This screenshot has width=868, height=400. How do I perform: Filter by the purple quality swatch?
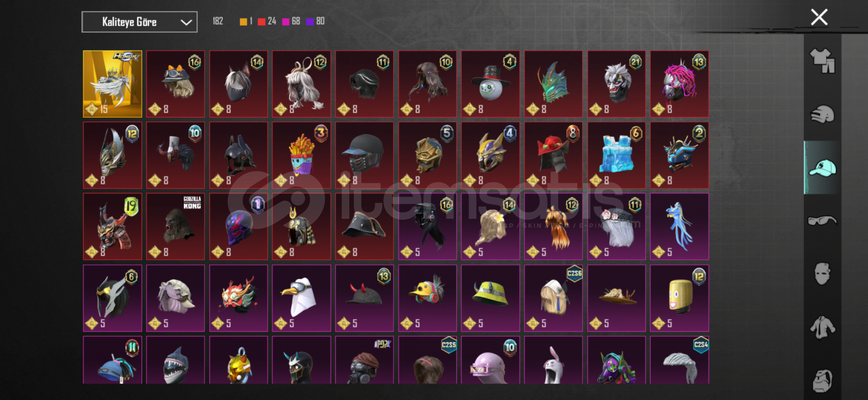click(x=310, y=21)
